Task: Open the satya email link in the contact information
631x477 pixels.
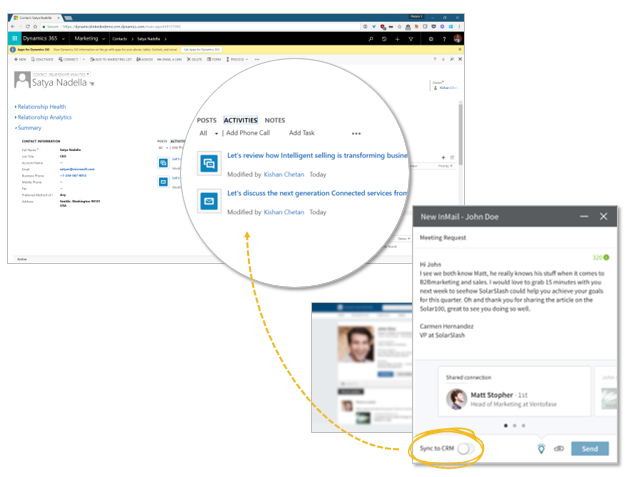Action: (x=77, y=169)
